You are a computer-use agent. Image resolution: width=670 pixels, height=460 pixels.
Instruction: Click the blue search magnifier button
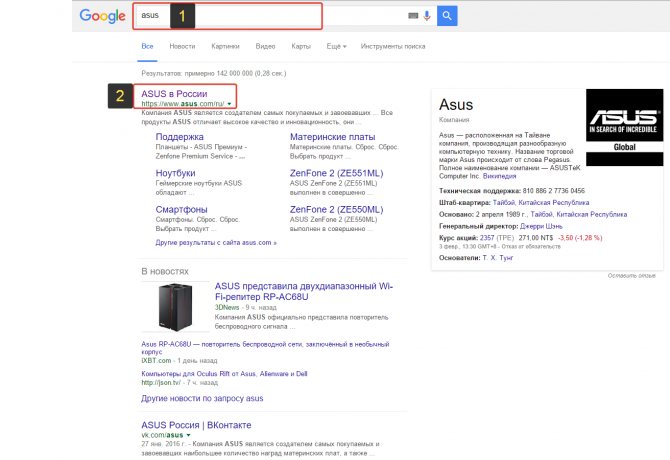pos(447,16)
